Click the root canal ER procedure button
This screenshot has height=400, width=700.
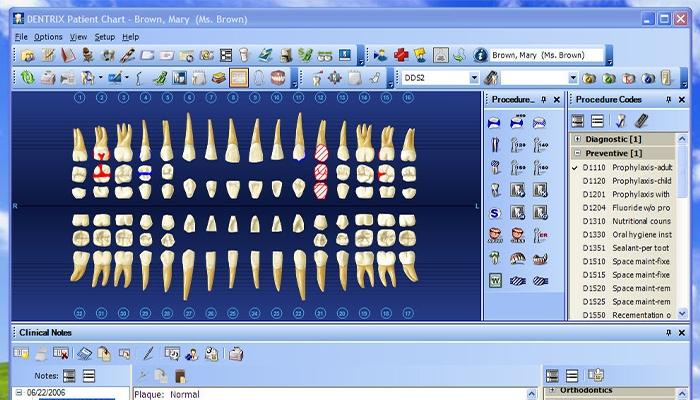coord(540,235)
